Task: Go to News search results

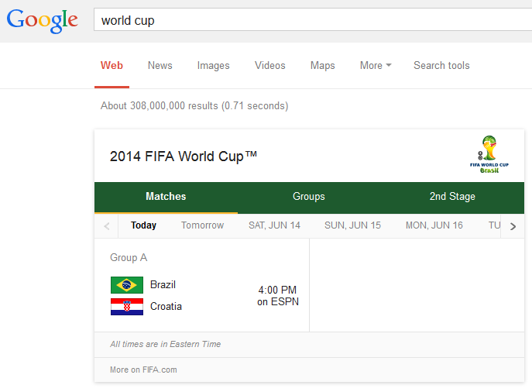Action: coord(160,66)
